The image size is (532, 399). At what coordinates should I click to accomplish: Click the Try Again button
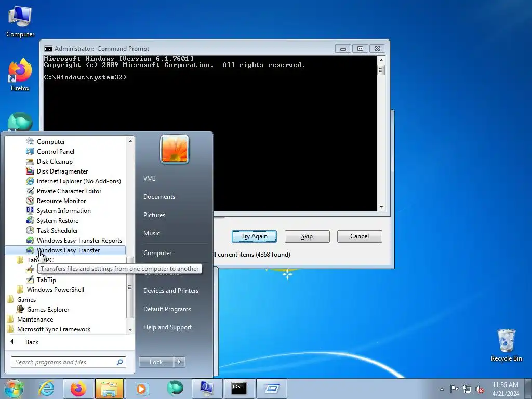(x=254, y=236)
